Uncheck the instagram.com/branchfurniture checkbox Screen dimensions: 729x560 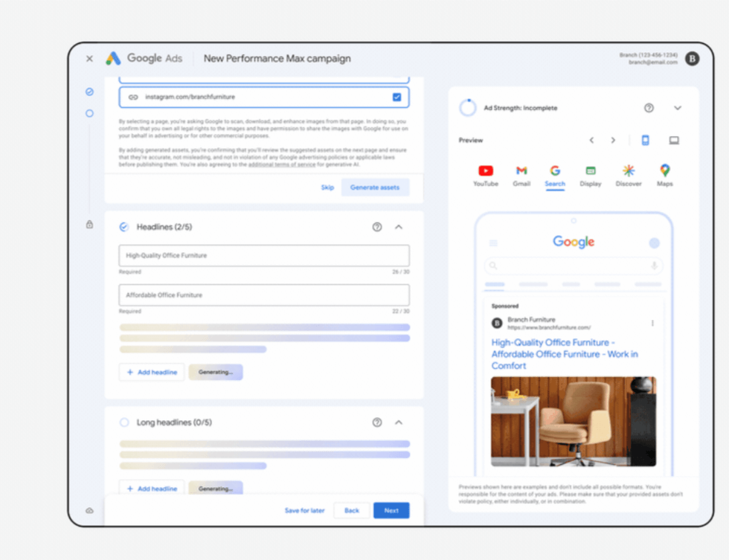pos(396,97)
